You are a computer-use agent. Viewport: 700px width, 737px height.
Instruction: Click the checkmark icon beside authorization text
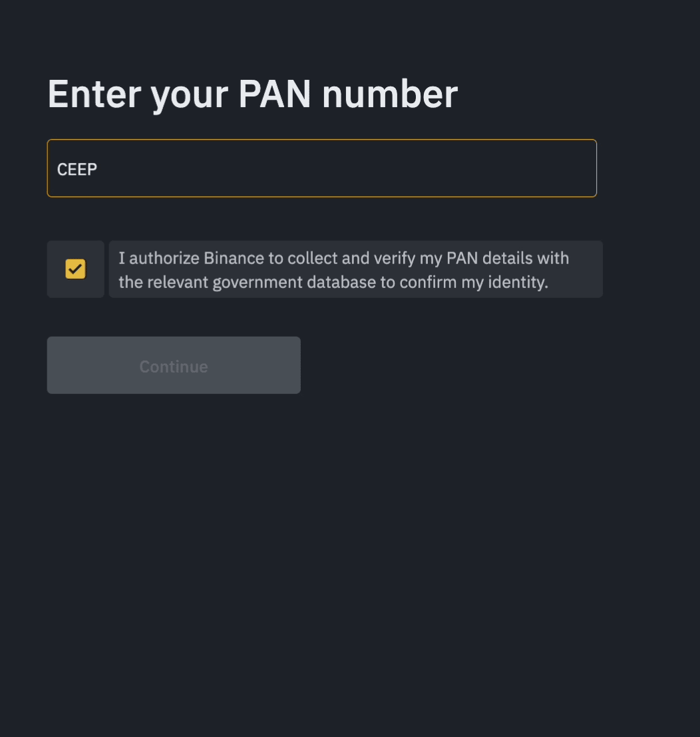75,269
